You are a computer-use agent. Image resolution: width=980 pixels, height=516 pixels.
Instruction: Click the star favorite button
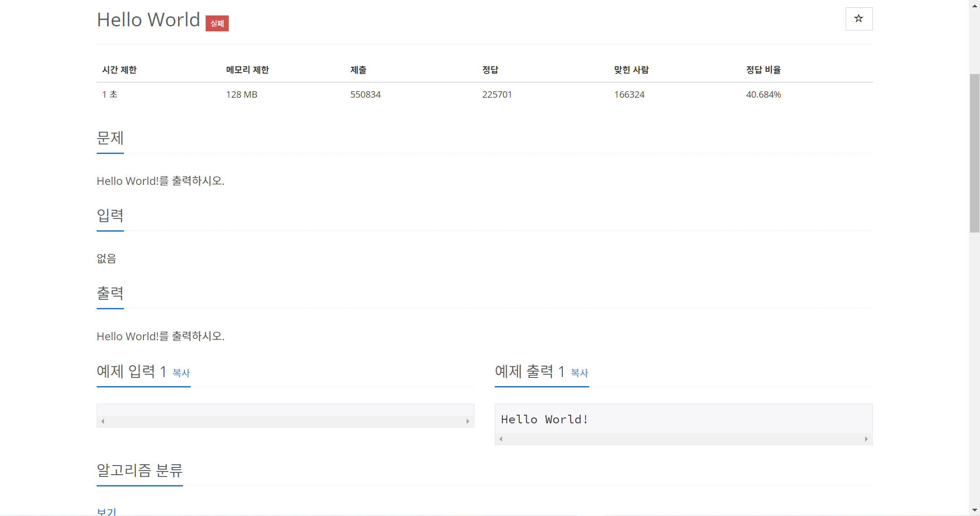858,19
